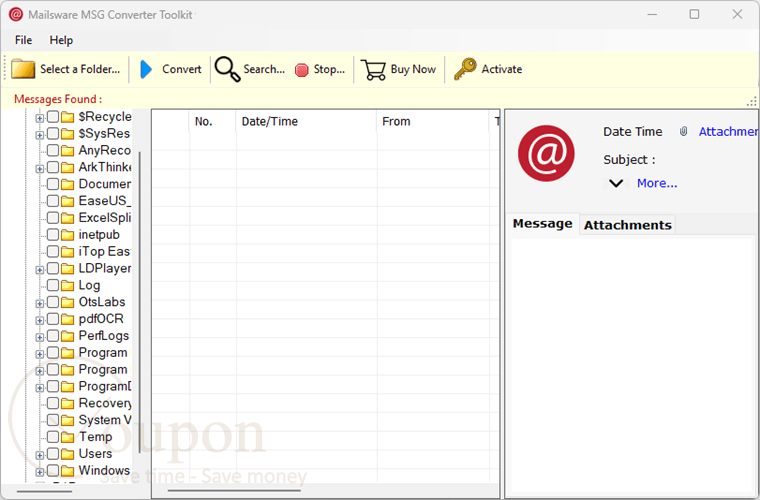Screen dimensions: 760x500
Task: Click the Mailsware title bar app icon
Action: coord(16,15)
